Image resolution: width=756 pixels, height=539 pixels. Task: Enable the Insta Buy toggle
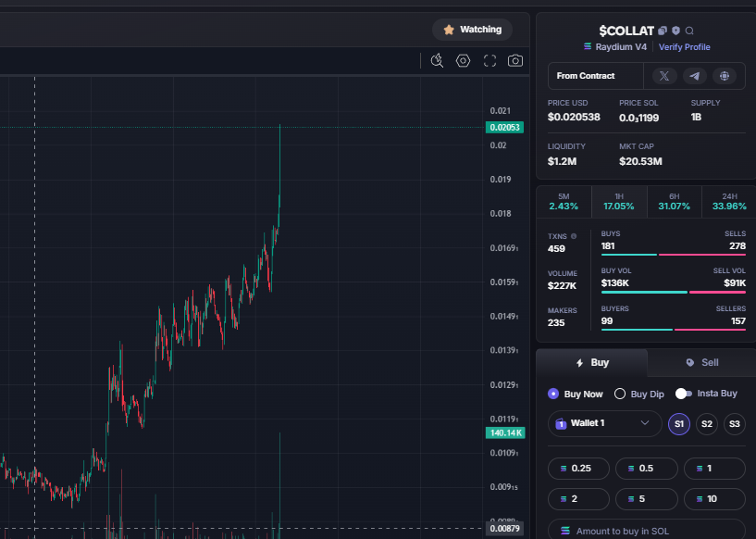pyautogui.click(x=682, y=394)
